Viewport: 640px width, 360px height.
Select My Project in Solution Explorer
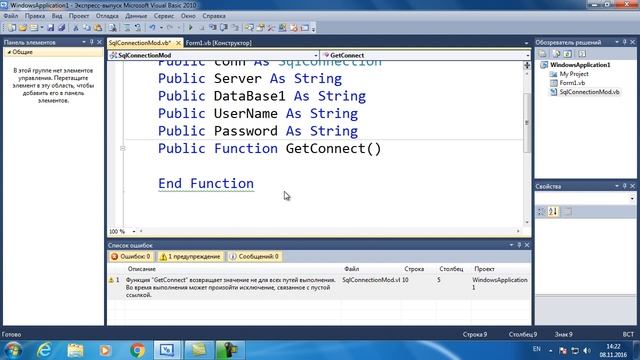574,74
